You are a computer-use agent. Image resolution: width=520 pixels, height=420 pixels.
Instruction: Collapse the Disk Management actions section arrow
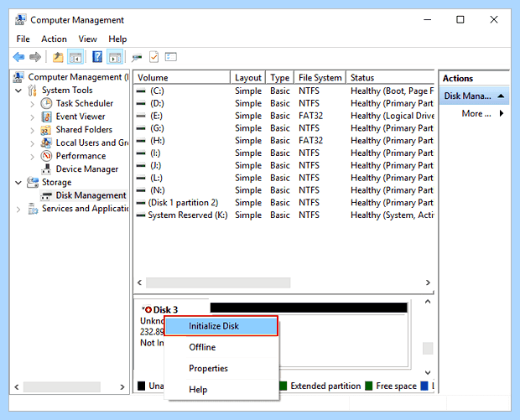click(x=501, y=96)
